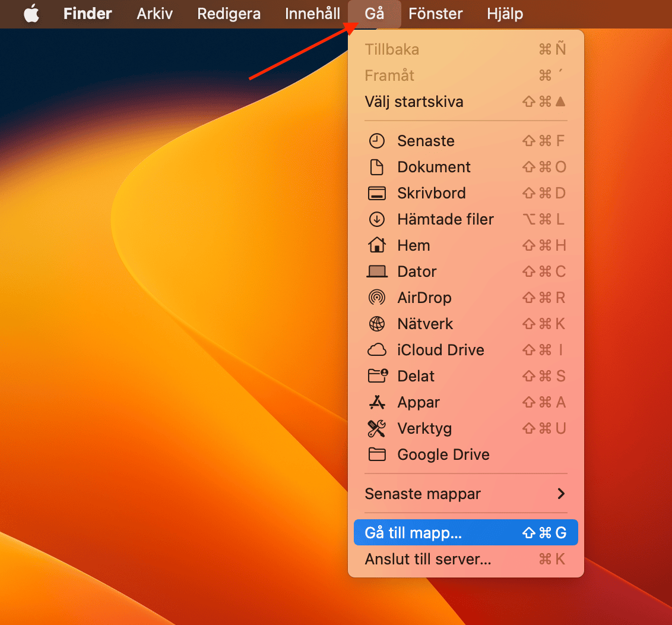Click the document icon next to Dokument
The image size is (672, 625).
coord(377,167)
